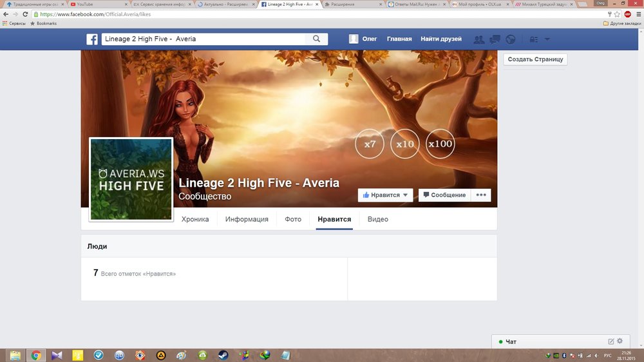Open friend requests icon
Screen dimensions: 644x362
pyautogui.click(x=478, y=39)
